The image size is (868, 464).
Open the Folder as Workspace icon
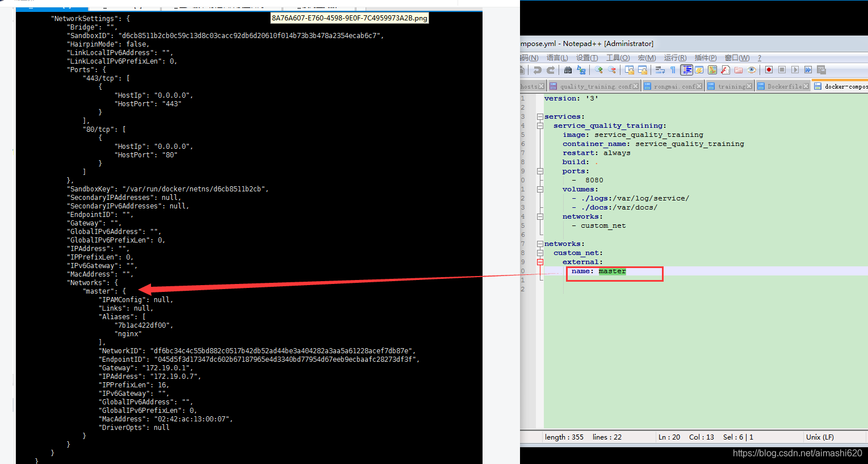tap(739, 70)
